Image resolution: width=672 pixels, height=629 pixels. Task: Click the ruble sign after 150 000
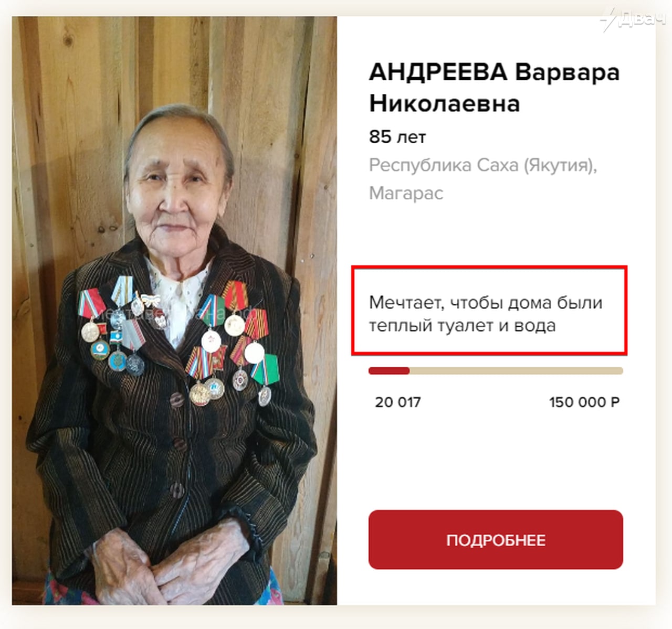(615, 402)
